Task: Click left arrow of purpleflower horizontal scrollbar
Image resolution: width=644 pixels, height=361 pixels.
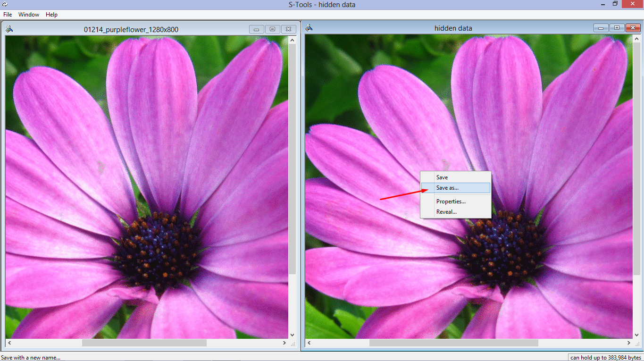Action: pos(9,343)
